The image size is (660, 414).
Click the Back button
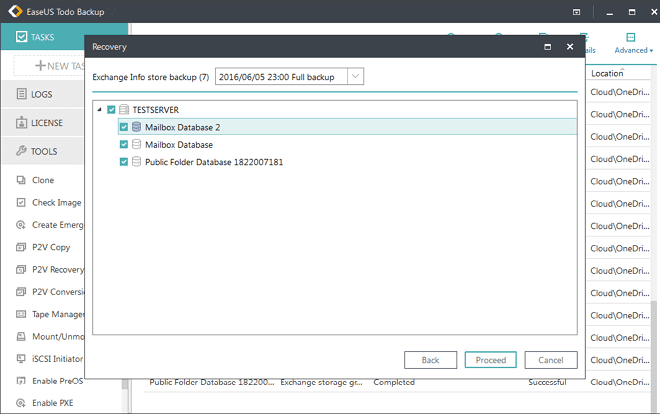[x=430, y=360]
